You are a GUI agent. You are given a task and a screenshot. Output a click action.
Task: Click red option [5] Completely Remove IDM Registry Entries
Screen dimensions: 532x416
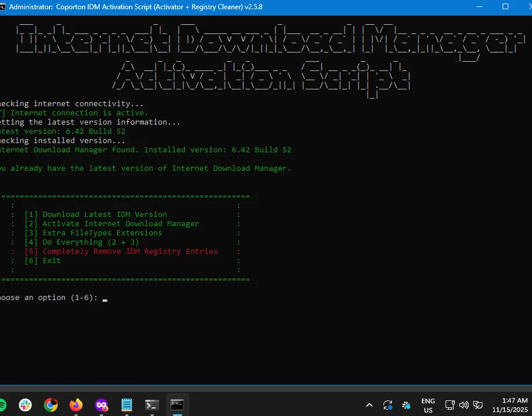tap(121, 252)
